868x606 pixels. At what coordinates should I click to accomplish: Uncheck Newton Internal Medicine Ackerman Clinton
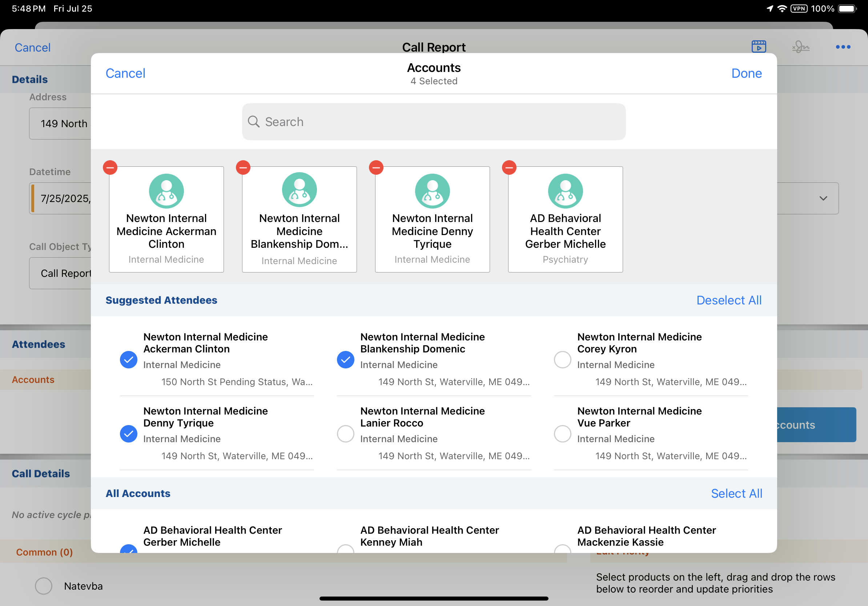coord(129,360)
